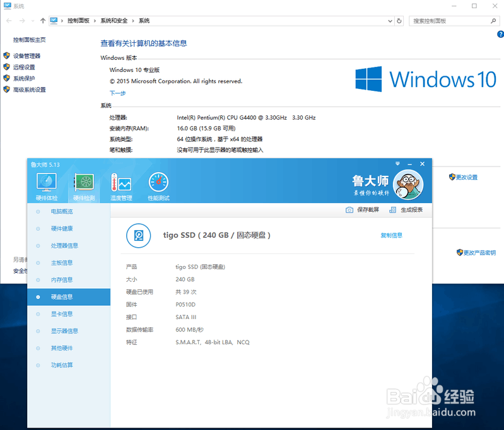The image size is (504, 430).
Task: Click 更改产品密钥 in the System window
Action: click(x=479, y=253)
